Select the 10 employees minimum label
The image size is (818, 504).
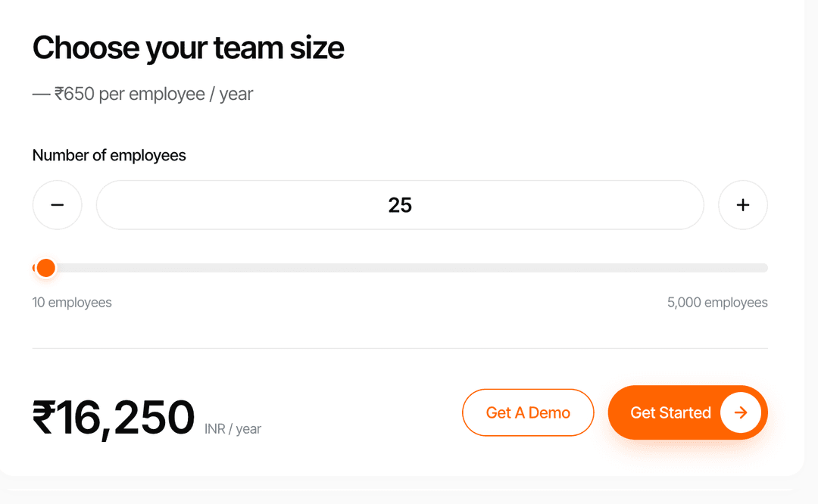click(72, 302)
